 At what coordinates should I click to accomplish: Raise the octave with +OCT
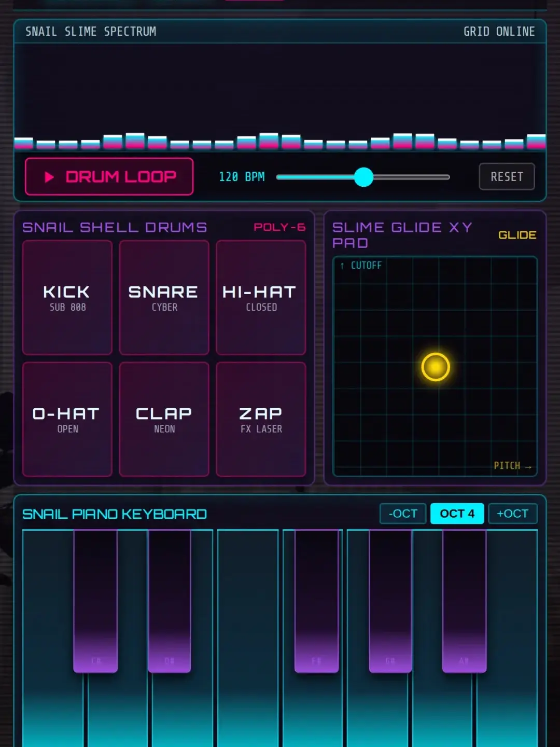point(512,514)
